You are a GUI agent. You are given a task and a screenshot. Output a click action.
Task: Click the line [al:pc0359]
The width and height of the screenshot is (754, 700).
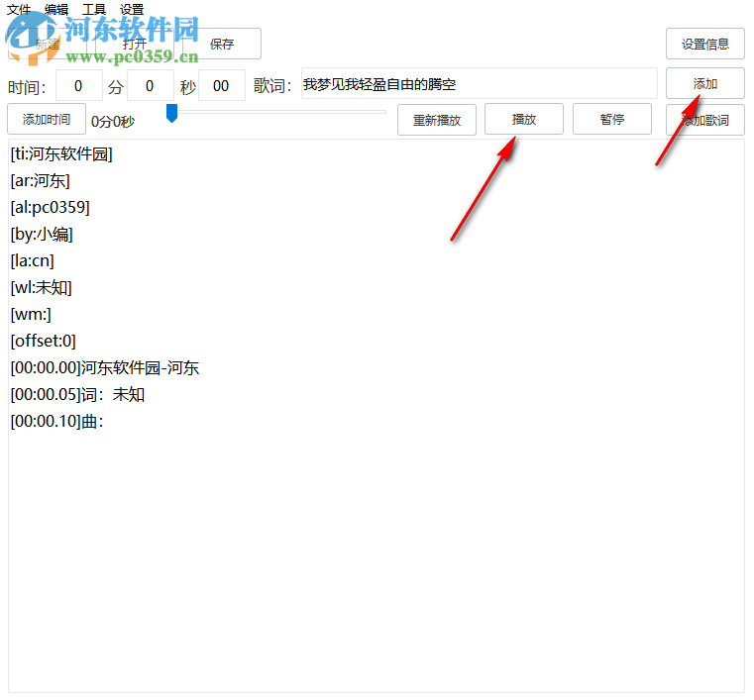click(50, 208)
